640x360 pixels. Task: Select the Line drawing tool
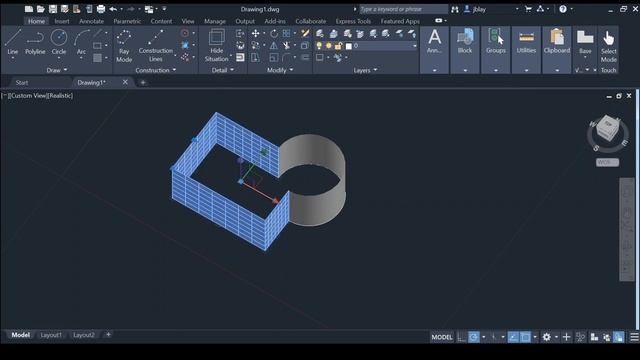coord(13,42)
